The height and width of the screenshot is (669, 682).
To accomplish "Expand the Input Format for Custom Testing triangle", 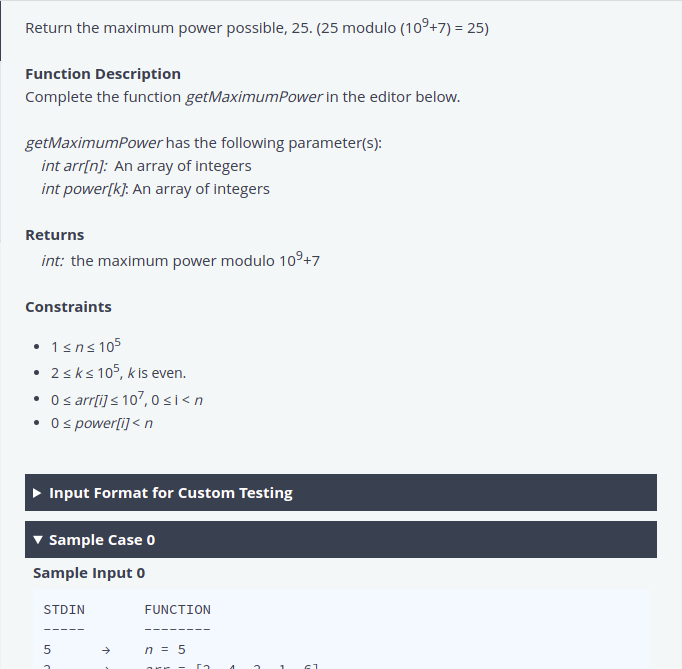I will pos(37,493).
